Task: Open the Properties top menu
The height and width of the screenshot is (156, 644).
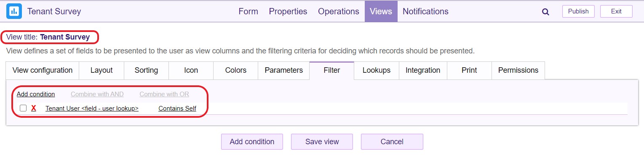Action: click(x=288, y=11)
